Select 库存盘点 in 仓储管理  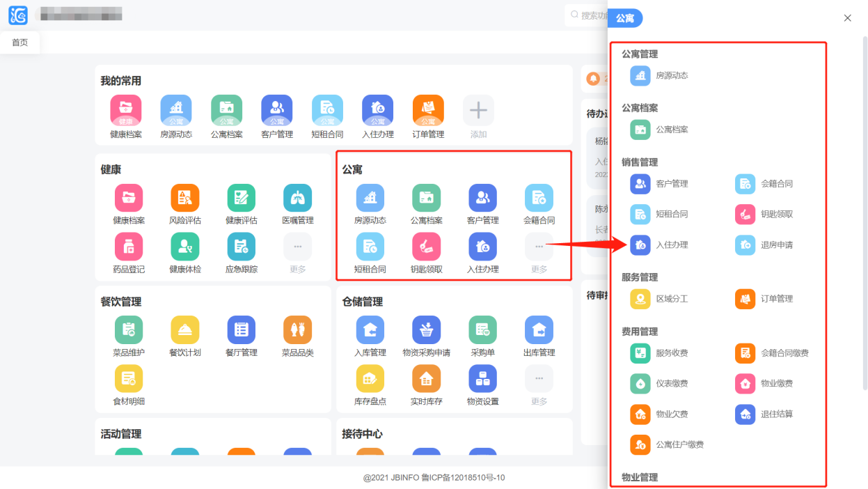coord(370,377)
